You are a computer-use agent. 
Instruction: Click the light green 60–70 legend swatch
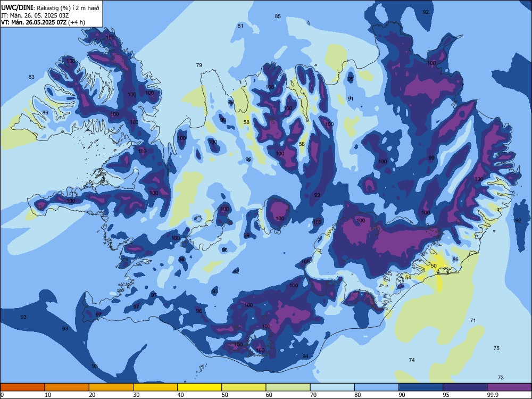288,387
